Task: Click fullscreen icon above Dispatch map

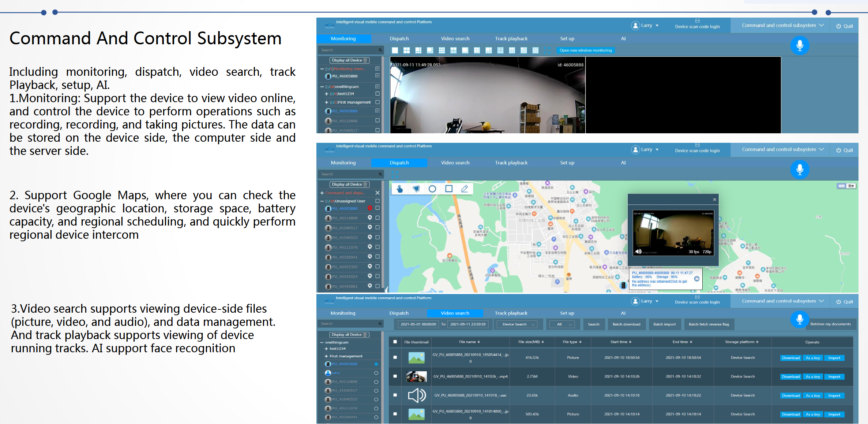Action: point(395,174)
